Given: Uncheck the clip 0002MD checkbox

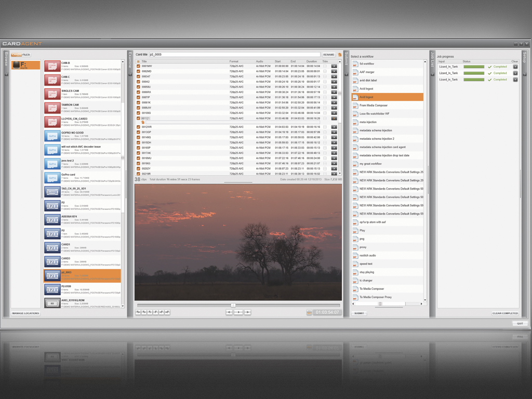Looking at the screenshot, I should coord(138,71).
